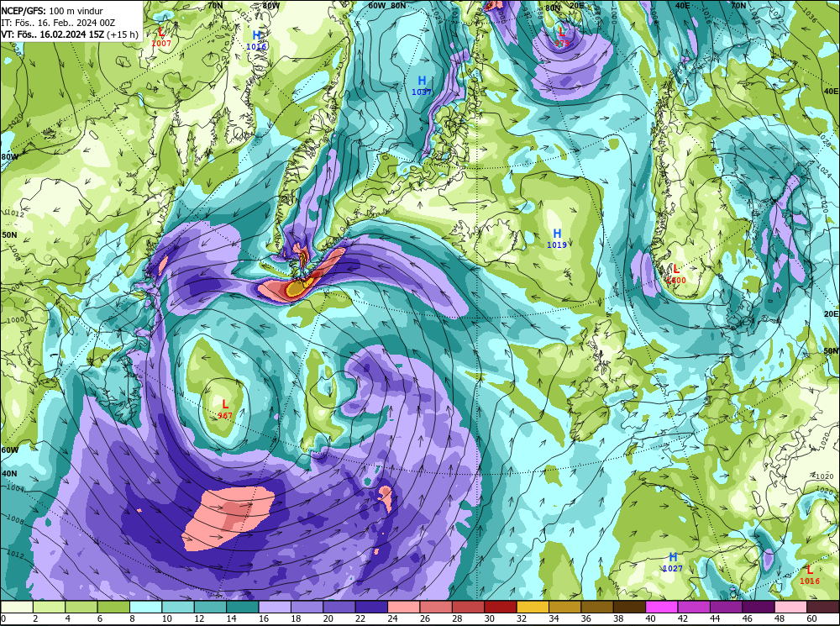
Task: Click the '20E' longitude label on right edge
Action: pos(832,313)
